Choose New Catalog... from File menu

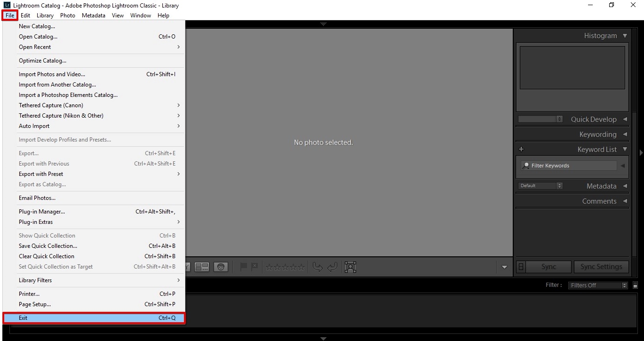pyautogui.click(x=94, y=26)
